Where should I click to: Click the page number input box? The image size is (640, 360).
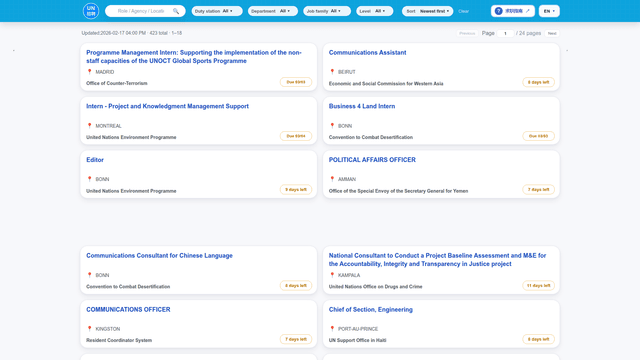click(x=505, y=33)
